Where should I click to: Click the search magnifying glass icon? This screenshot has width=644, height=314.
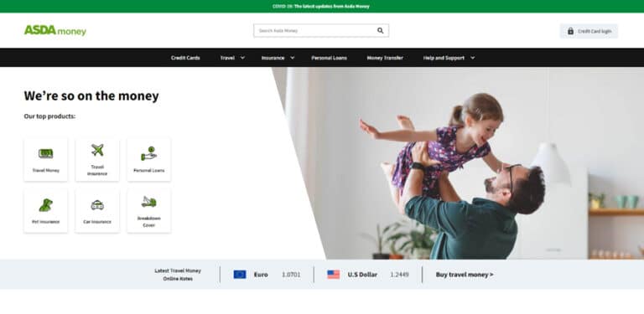[381, 31]
